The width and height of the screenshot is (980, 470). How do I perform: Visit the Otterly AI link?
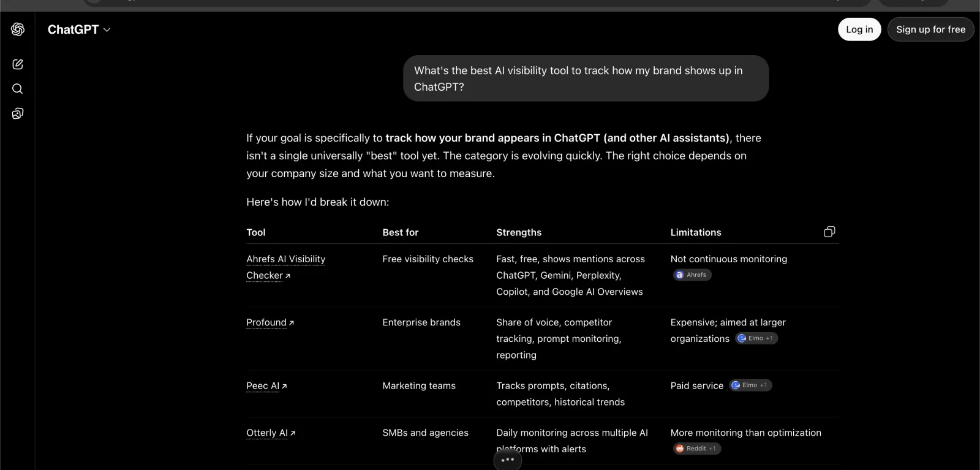(x=271, y=433)
